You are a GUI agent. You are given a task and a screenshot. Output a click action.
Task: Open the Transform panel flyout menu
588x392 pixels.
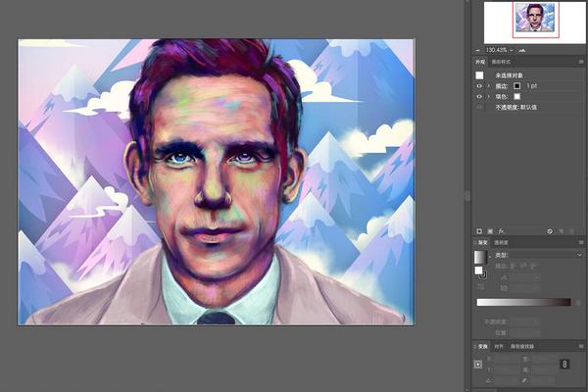coord(581,346)
